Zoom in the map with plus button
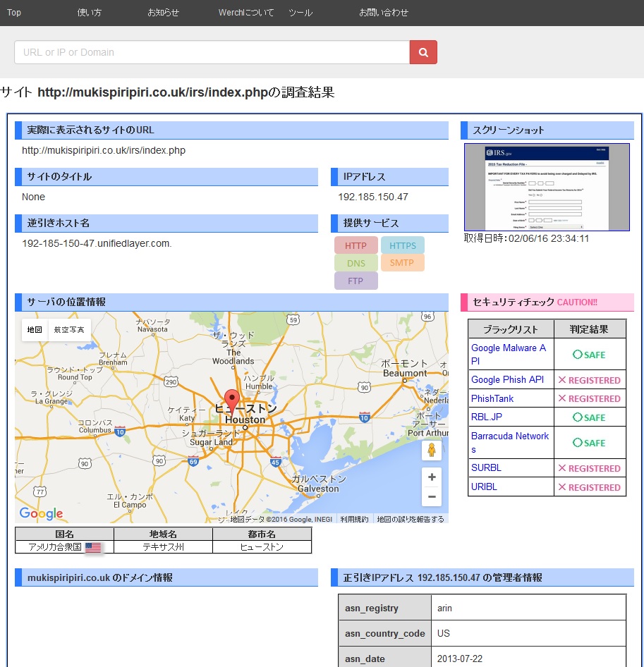 tap(432, 477)
